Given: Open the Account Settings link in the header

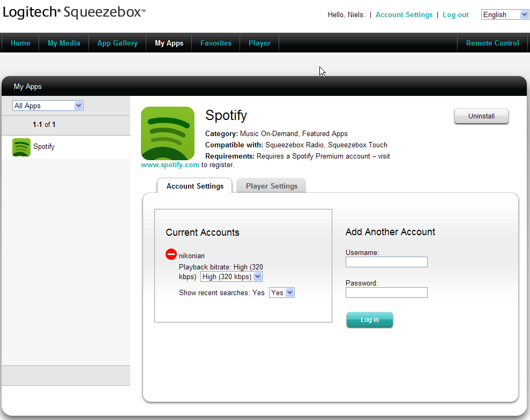Looking at the screenshot, I should pos(404,15).
